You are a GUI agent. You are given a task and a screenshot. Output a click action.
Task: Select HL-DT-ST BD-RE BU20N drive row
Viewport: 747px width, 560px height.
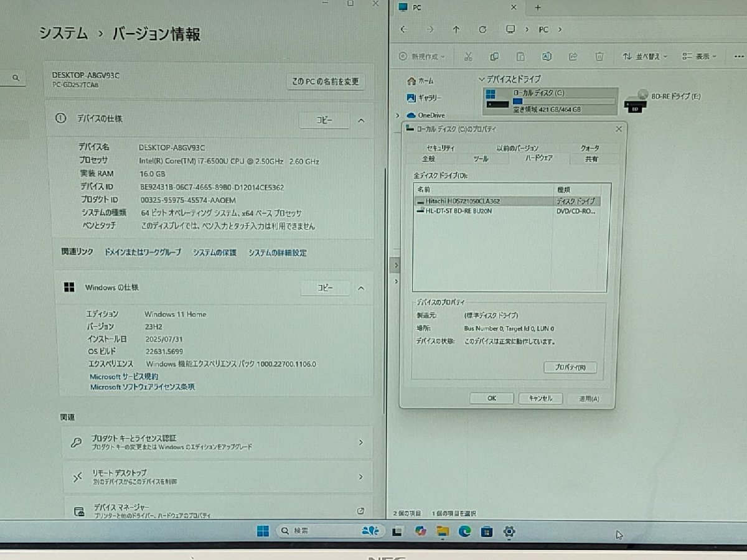coord(507,211)
